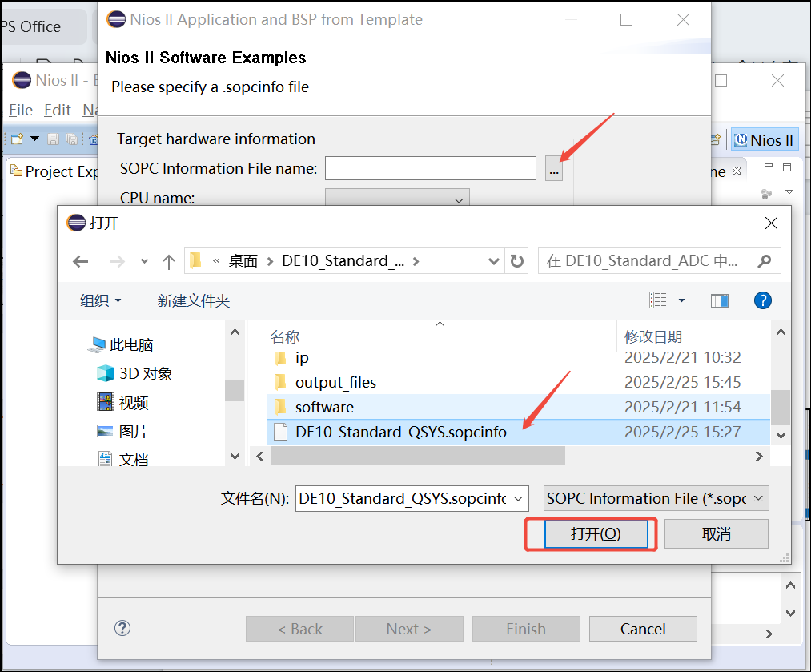Select 3D 对象 in the navigation tree
Screen dimensions: 811x672
click(x=134, y=373)
